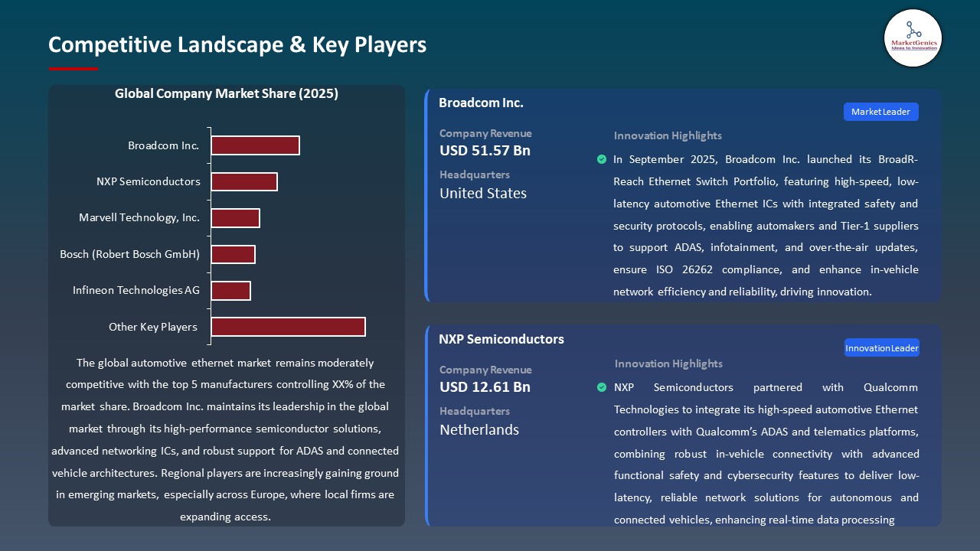Click the green check icon beside NXP highlights

point(602,387)
